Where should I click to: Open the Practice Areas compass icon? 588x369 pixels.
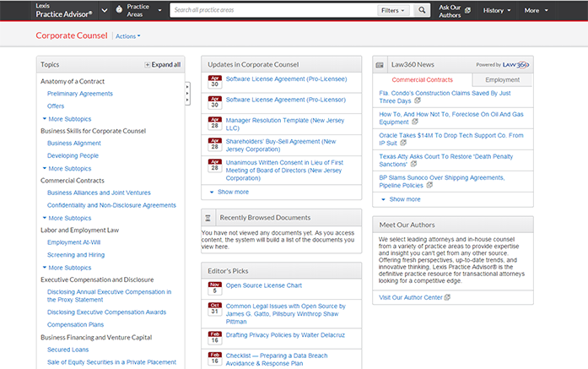(119, 10)
